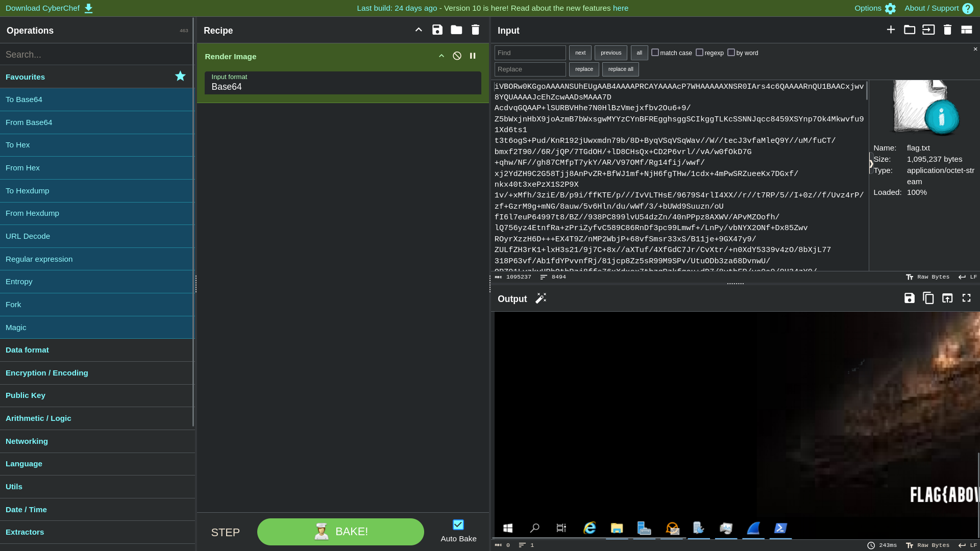Collapse the Render Image operation arguments
The width and height of the screenshot is (980, 551).
point(442,56)
